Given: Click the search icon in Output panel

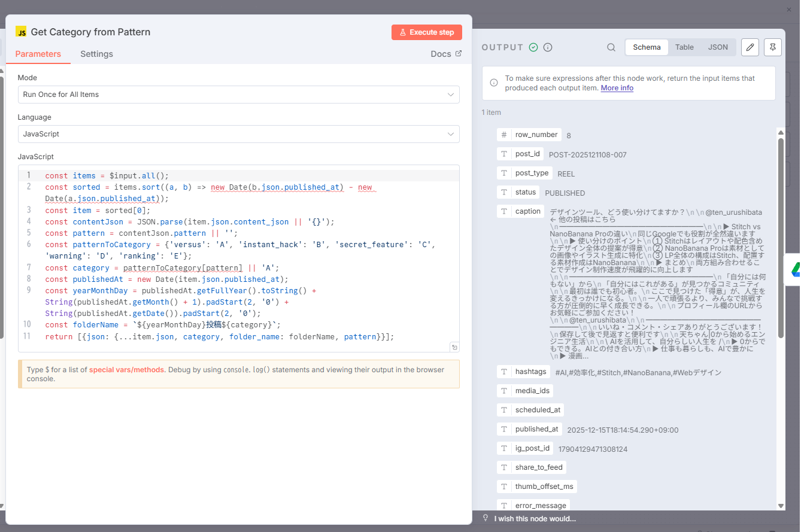Looking at the screenshot, I should [611, 47].
